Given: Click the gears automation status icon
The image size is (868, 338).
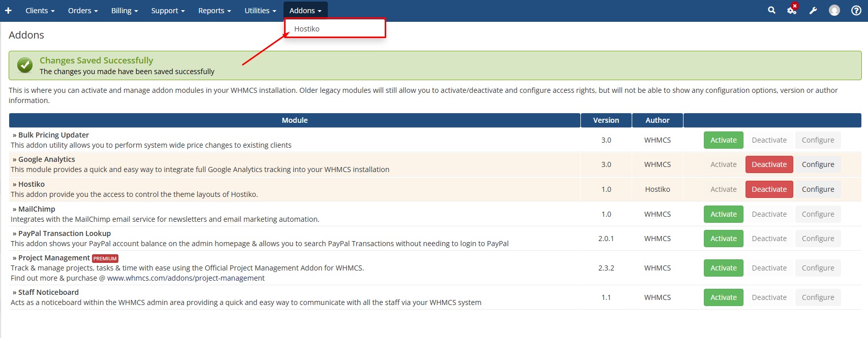Looking at the screenshot, I should 792,10.
